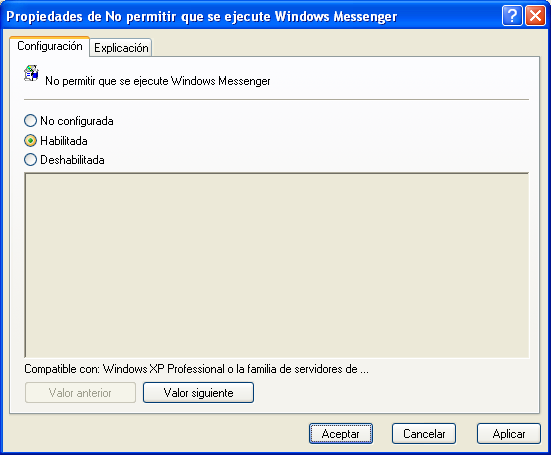Choose the Habilitada radio button
Screen dimensions: 551x455
tap(30, 141)
